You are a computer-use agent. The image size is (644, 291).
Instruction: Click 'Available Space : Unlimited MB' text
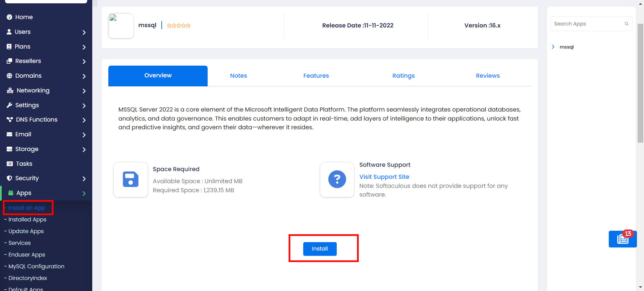[198, 181]
